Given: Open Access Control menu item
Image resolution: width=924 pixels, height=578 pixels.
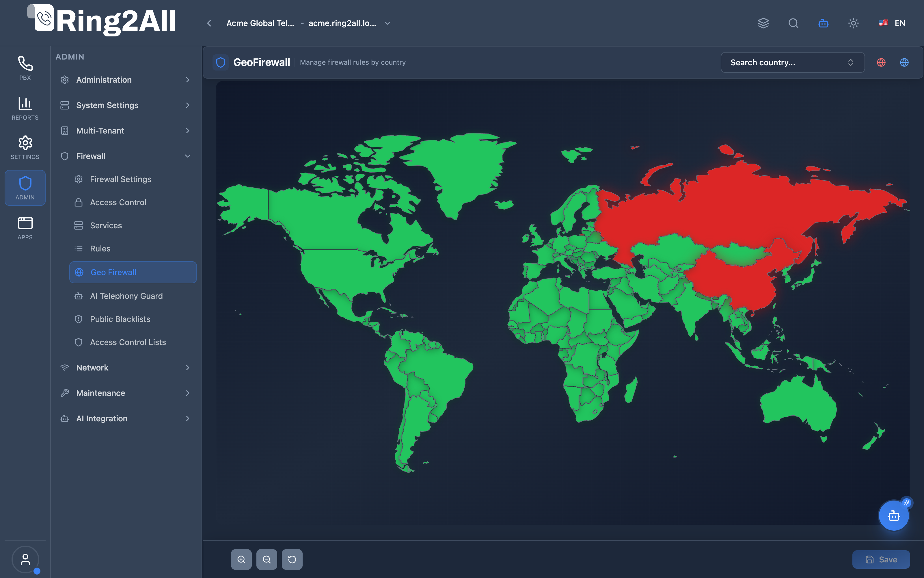Looking at the screenshot, I should pos(133,202).
